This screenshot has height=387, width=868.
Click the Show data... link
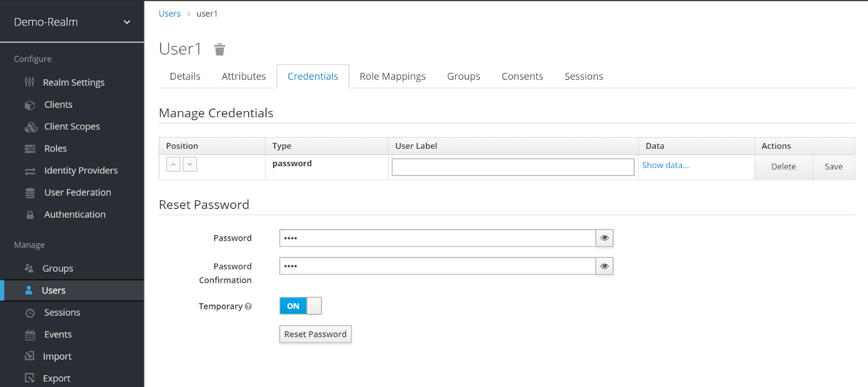click(665, 165)
